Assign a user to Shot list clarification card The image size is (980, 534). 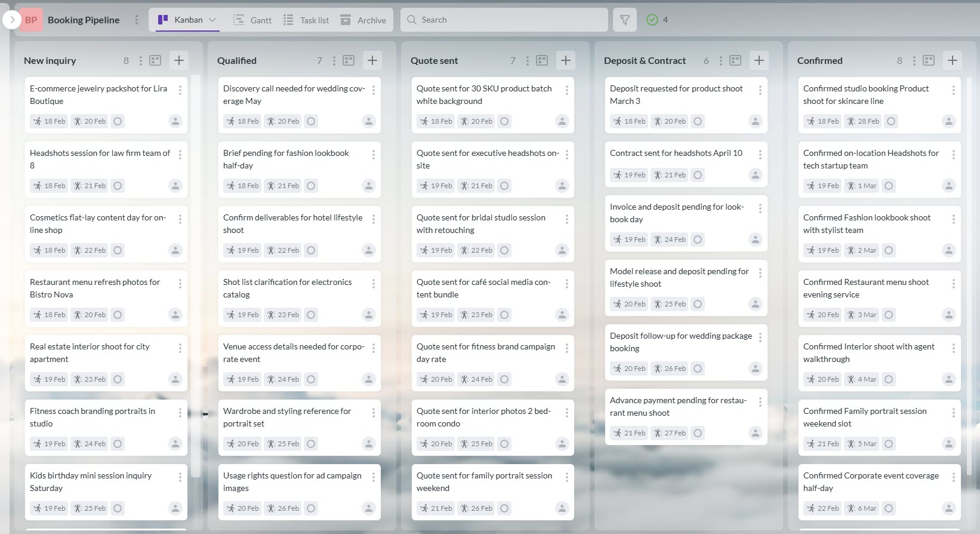369,315
